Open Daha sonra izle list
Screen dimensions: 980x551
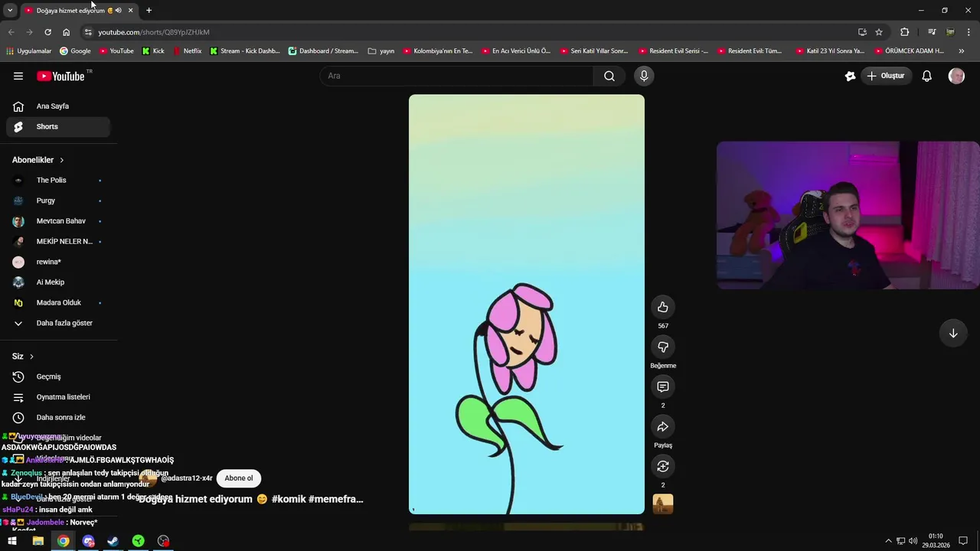tap(58, 417)
